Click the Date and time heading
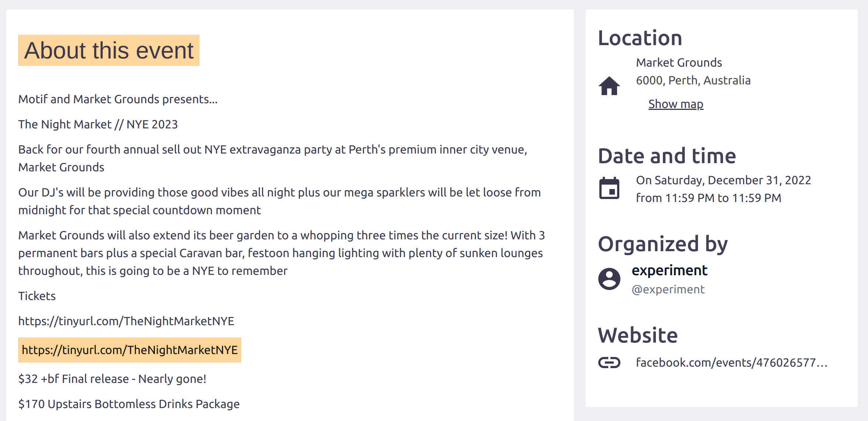The width and height of the screenshot is (868, 421). (667, 156)
